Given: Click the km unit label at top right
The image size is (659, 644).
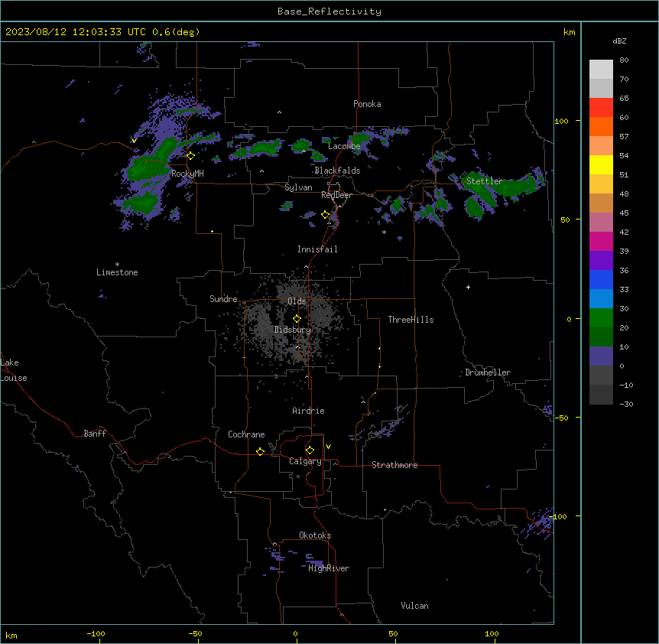Looking at the screenshot, I should [x=569, y=32].
